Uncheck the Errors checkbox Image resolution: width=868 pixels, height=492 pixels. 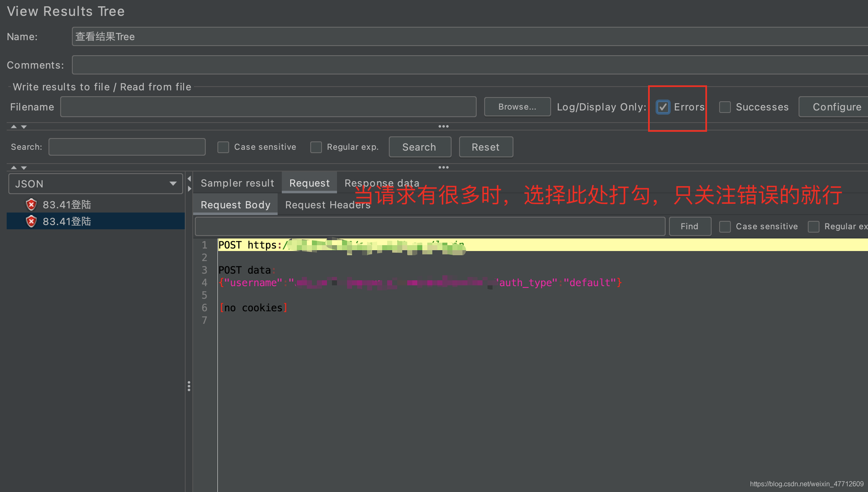pos(663,107)
